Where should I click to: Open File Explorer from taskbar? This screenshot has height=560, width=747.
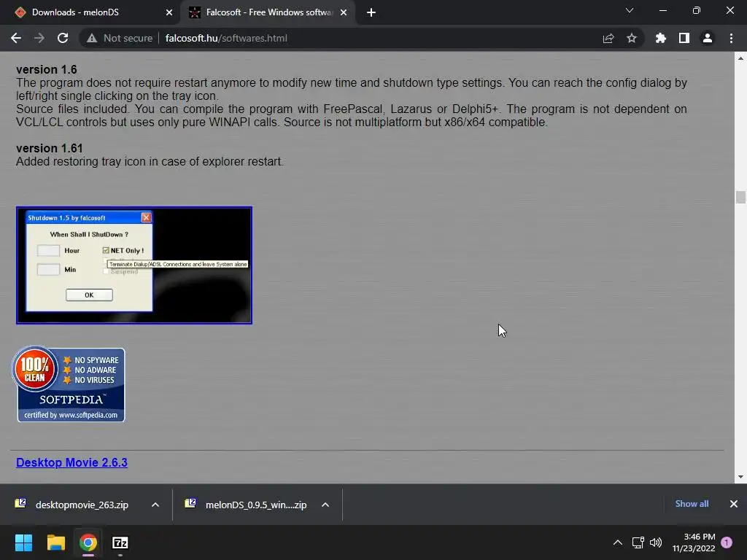coord(55,542)
